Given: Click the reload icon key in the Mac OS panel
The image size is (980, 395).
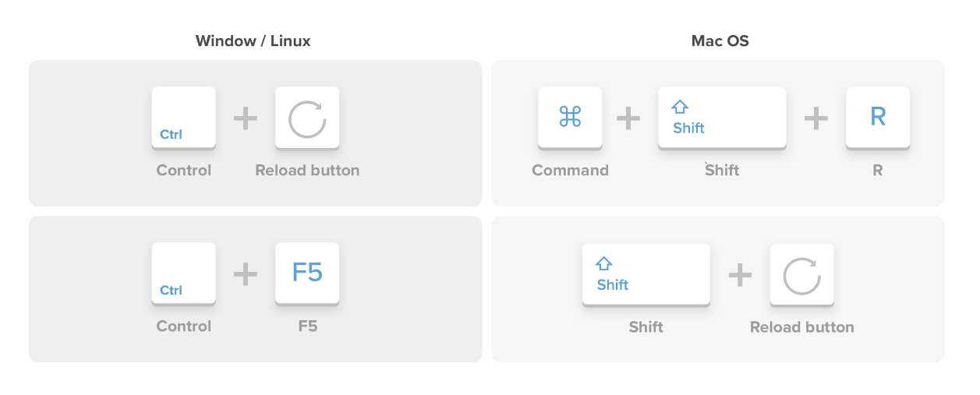Looking at the screenshot, I should point(801,275).
